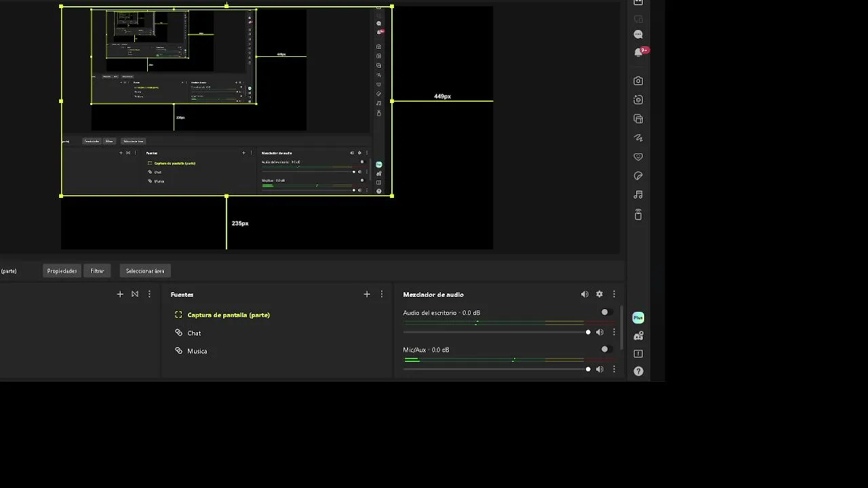The image size is (868, 488).
Task: Click the scribble line icon in sidebar
Action: 638,138
